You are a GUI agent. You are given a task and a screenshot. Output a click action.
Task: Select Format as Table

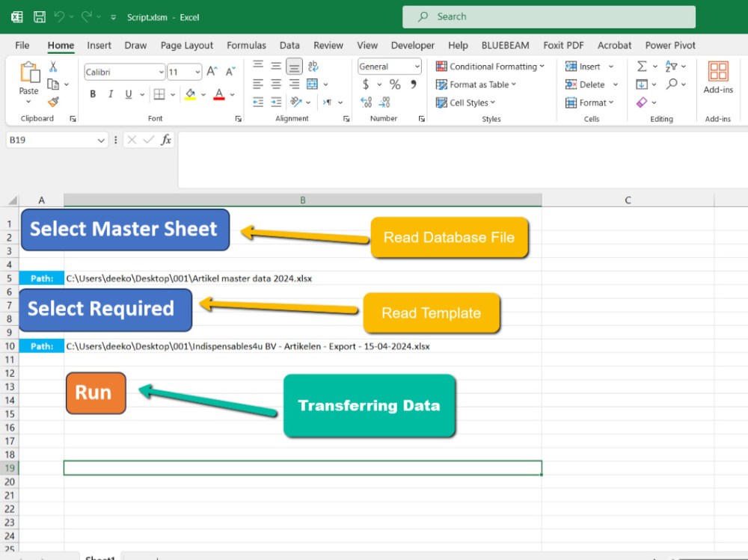476,84
